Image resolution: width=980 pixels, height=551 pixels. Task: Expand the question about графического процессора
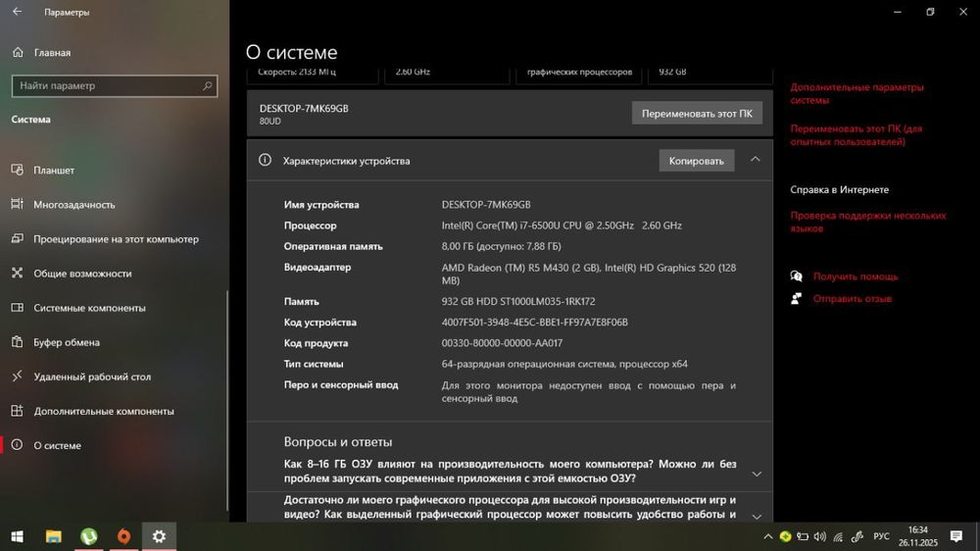(757, 517)
